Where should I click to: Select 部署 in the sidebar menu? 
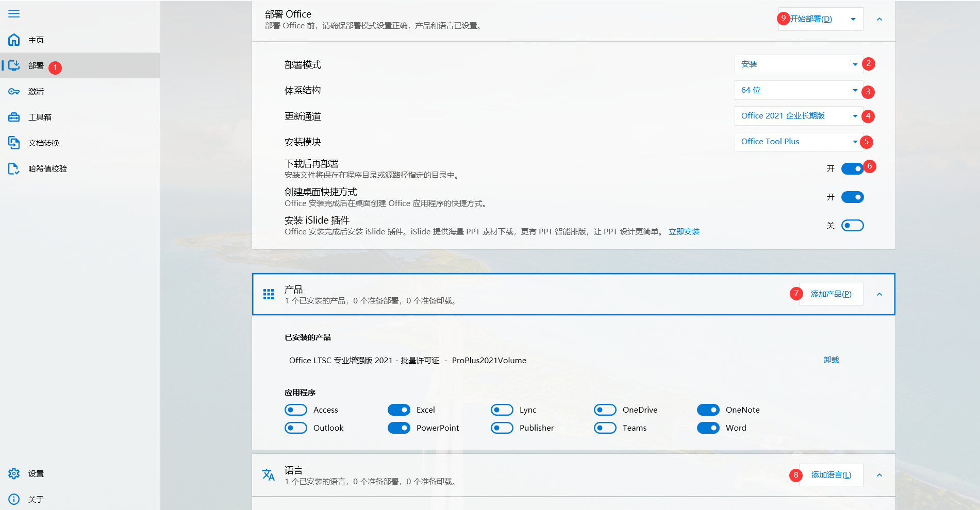click(x=36, y=66)
